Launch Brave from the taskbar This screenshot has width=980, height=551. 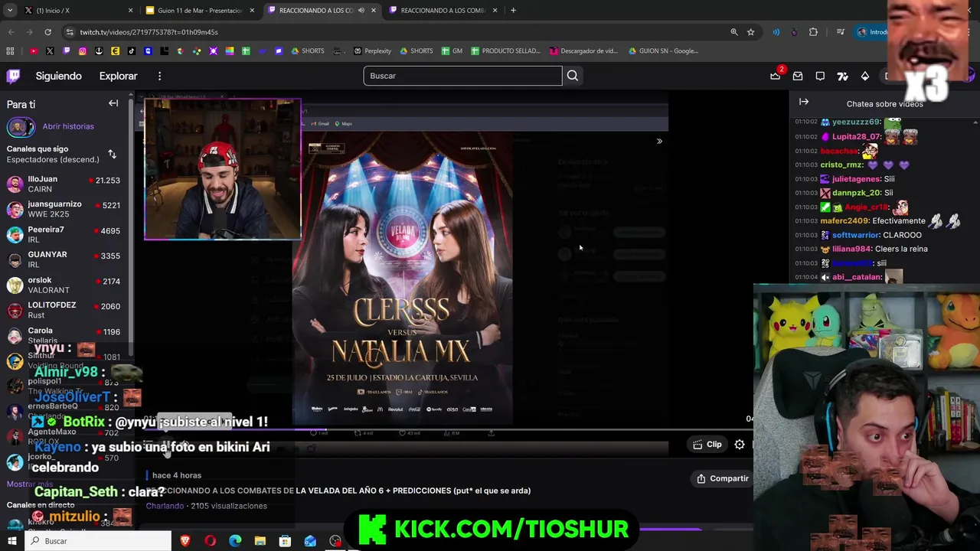click(185, 541)
